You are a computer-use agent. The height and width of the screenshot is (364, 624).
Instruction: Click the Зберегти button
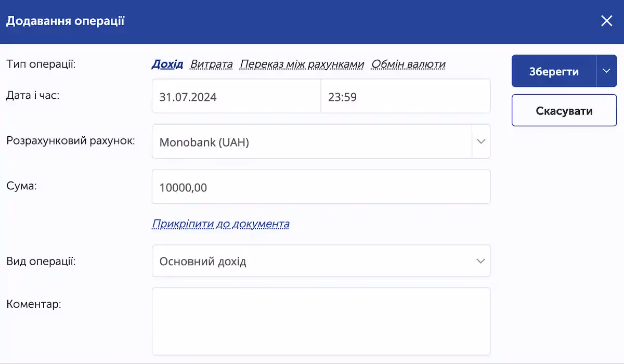553,71
